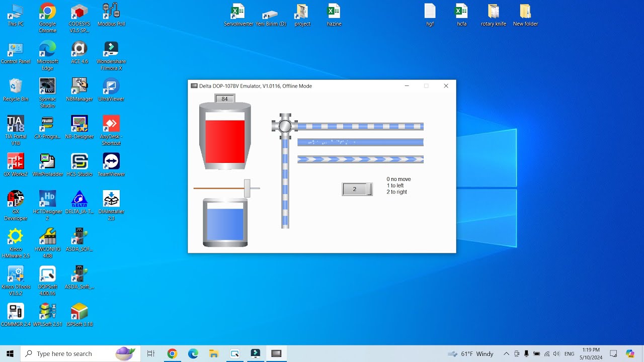Select the DIAInstaller 2.3 icon
This screenshot has width=644, height=362.
pyautogui.click(x=111, y=205)
